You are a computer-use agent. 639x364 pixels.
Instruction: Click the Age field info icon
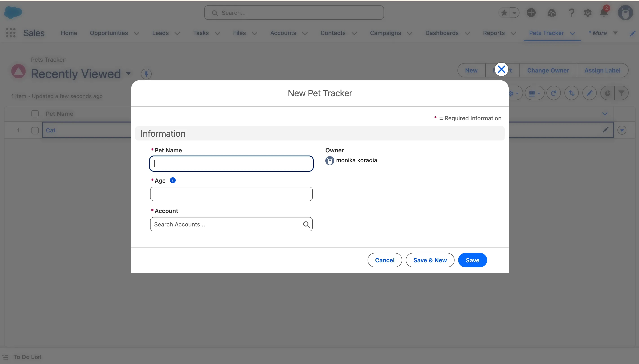click(173, 180)
